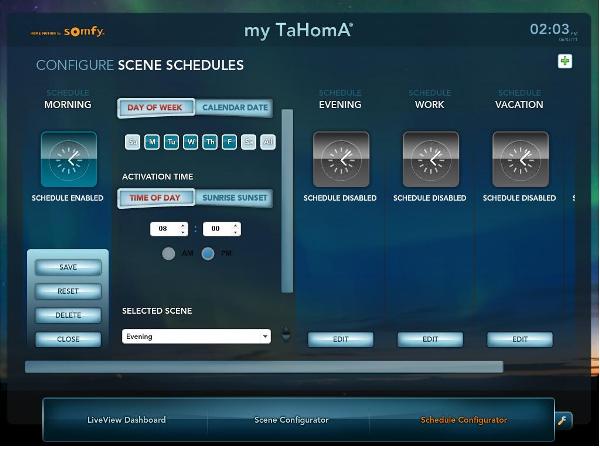Toggle the Morning schedule clock icon
Screen dimensions: 600x450
click(x=69, y=159)
